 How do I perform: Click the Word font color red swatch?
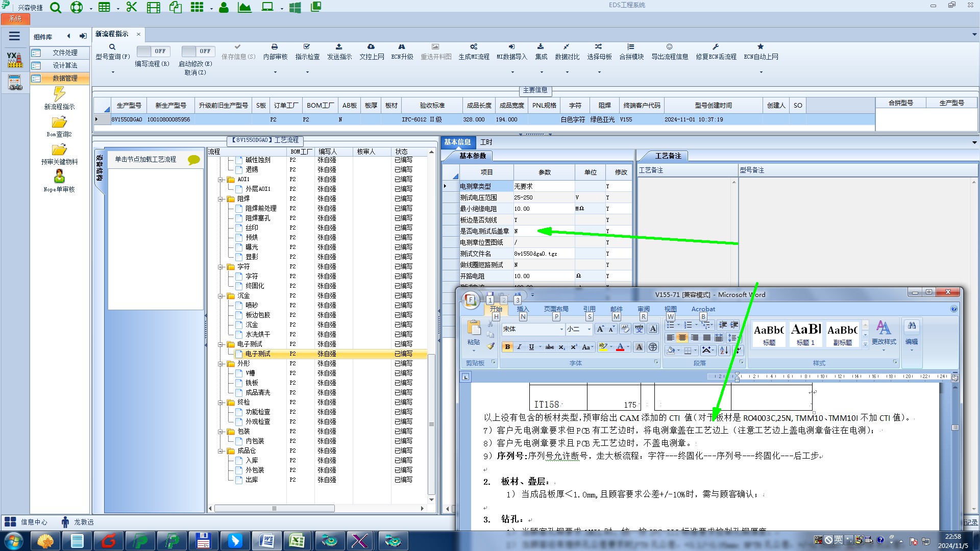pos(620,347)
